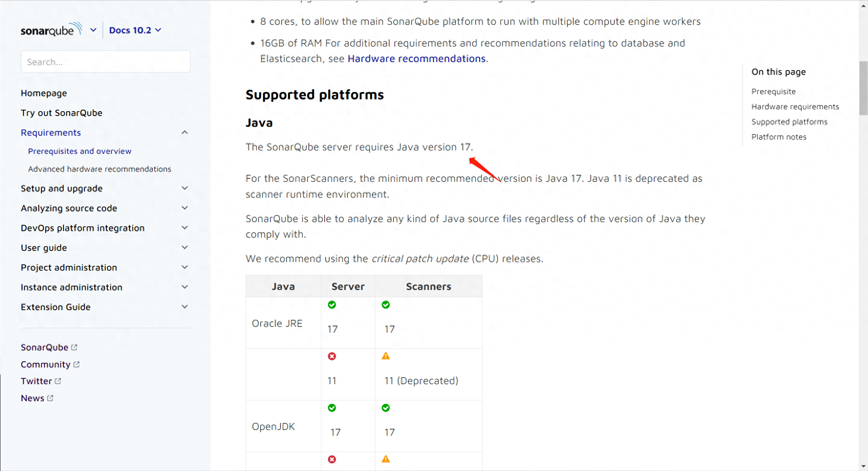Click the Prerequisites and overview menu item
The width and height of the screenshot is (868, 471).
(x=80, y=151)
